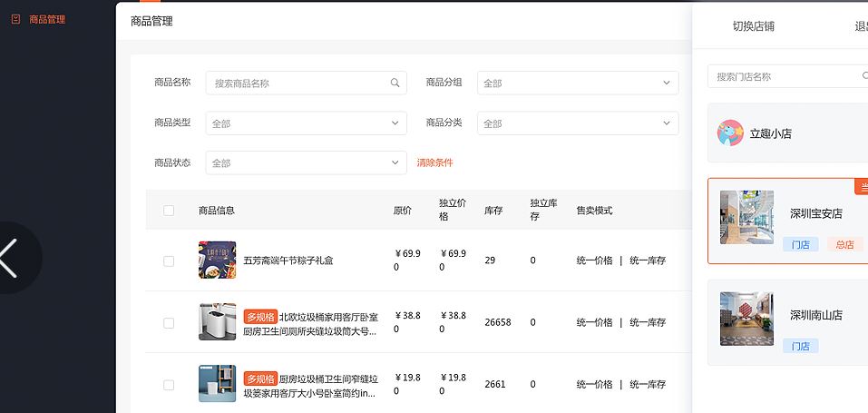Focus the 搜索门店名称 input field
The width and height of the screenshot is (868, 413).
tap(785, 77)
